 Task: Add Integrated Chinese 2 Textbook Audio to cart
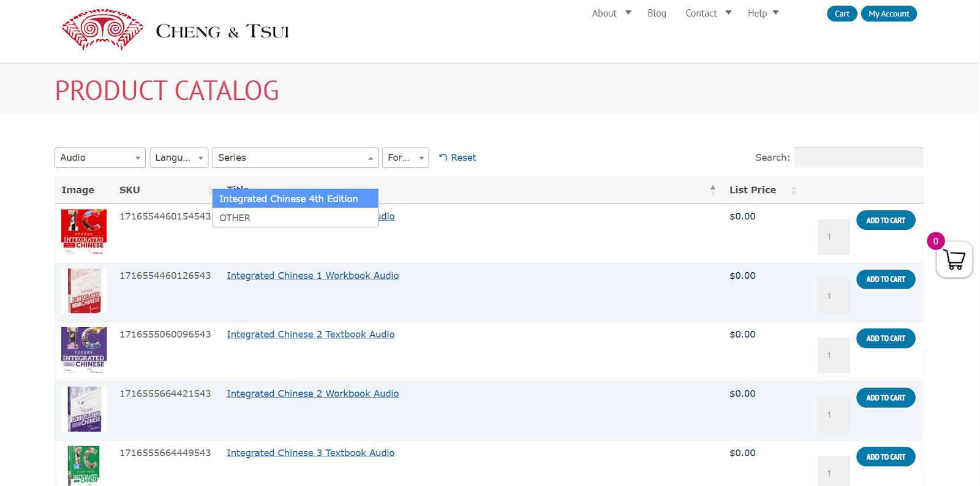pos(886,338)
